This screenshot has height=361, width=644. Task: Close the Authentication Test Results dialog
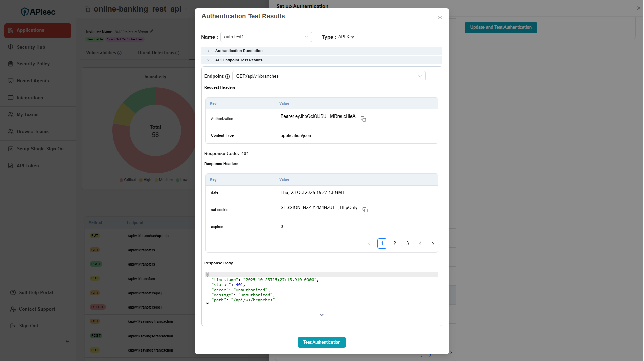(440, 18)
